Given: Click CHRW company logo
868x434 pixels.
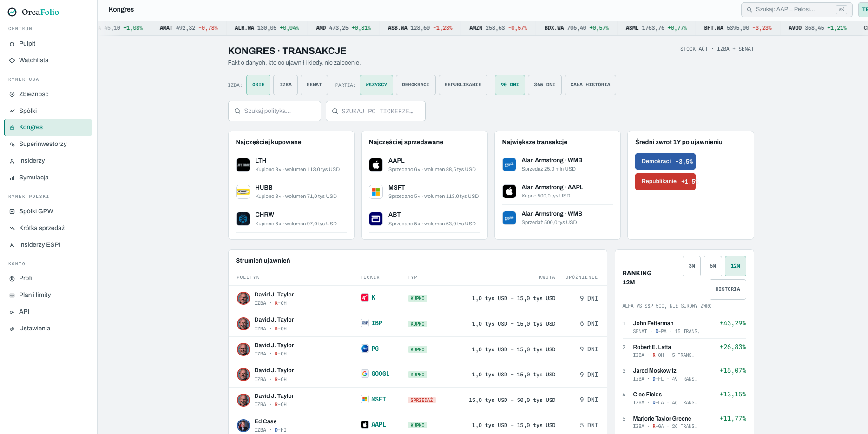Looking at the screenshot, I should [x=243, y=219].
